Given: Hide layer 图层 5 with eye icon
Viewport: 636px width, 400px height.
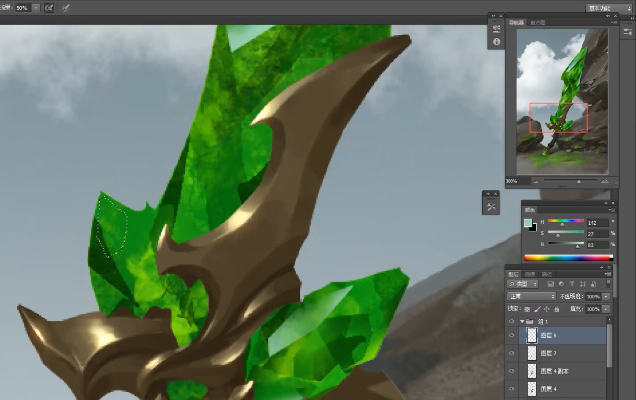Looking at the screenshot, I should pyautogui.click(x=513, y=336).
